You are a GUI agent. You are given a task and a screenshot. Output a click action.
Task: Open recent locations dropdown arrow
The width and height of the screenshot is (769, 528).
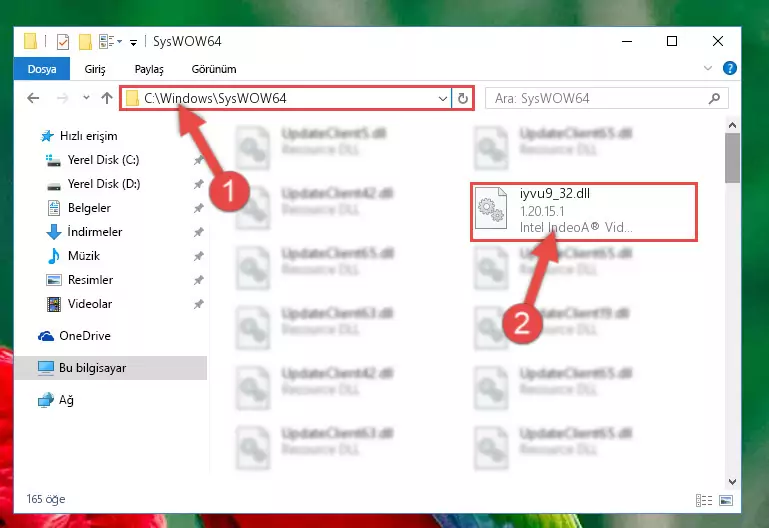[x=86, y=98]
